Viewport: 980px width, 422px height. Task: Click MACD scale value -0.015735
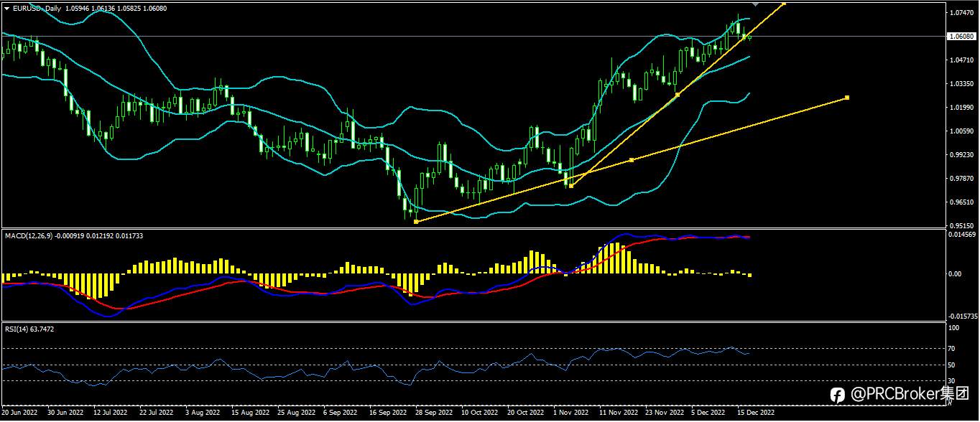click(x=962, y=316)
